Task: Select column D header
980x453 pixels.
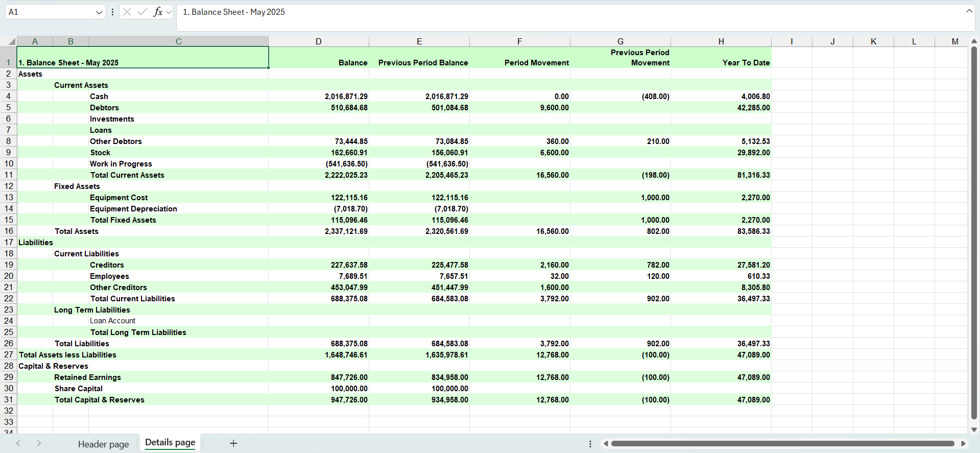Action: click(x=318, y=41)
